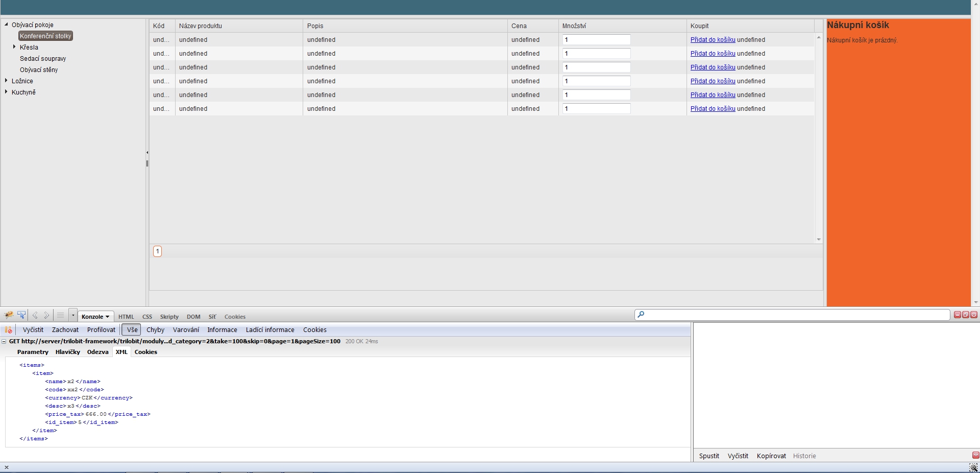Enable the Varování warnings filter
Screen dimensions: 980x473
pos(186,330)
